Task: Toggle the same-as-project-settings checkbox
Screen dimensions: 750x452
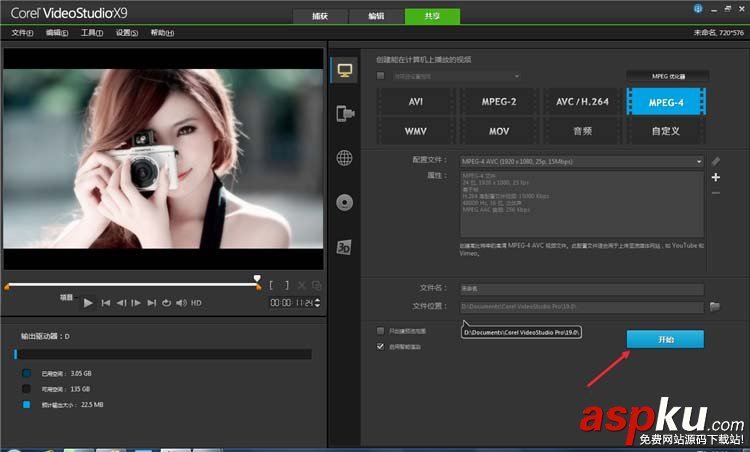Action: tap(381, 76)
